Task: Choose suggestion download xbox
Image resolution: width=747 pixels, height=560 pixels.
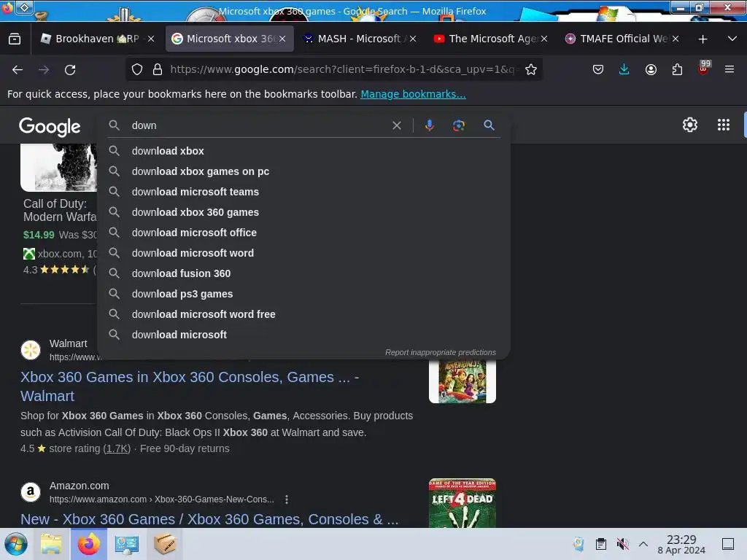Action: coord(304,151)
